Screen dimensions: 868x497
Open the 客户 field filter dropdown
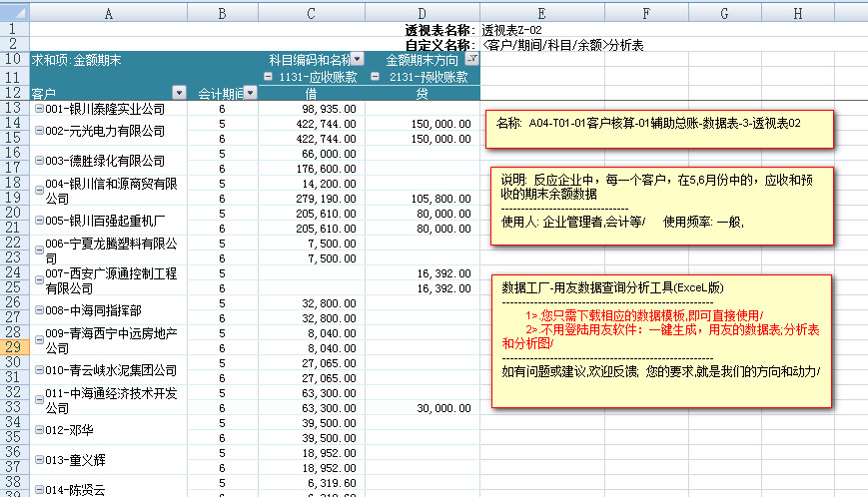(179, 93)
